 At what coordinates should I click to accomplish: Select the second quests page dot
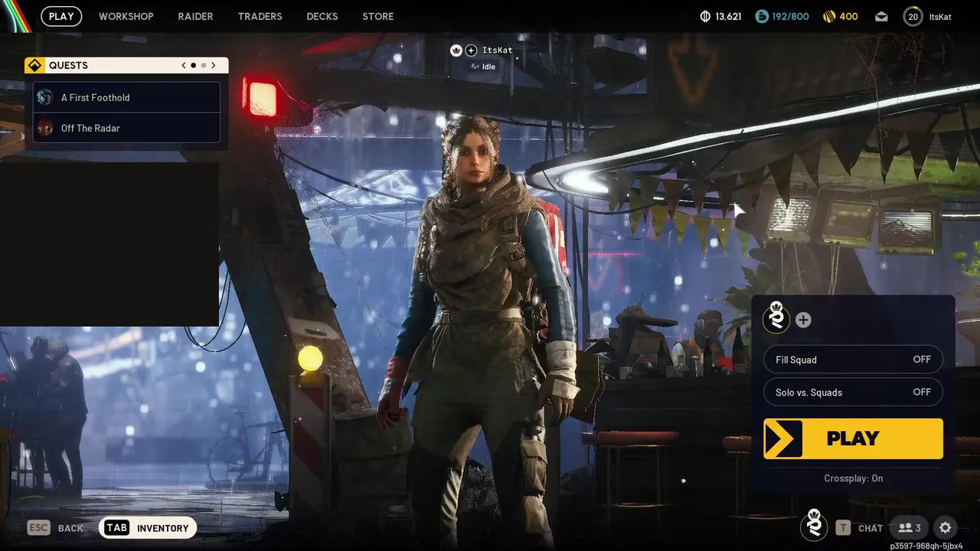[204, 65]
